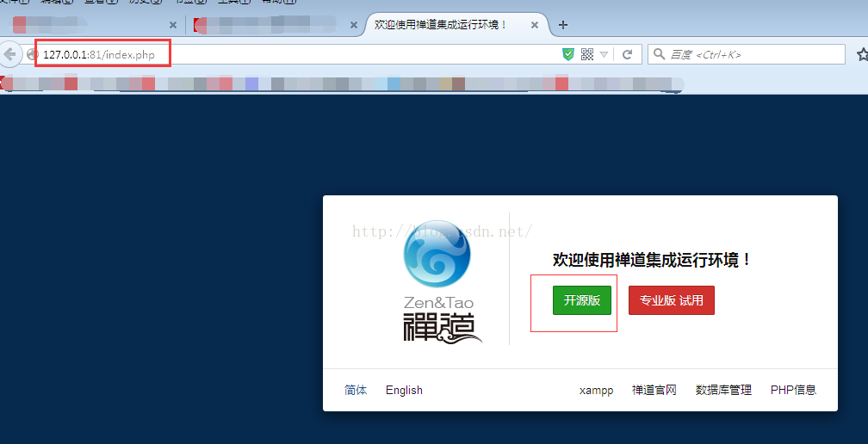Close the second blurred browser tab
The width and height of the screenshot is (868, 444).
tap(354, 25)
